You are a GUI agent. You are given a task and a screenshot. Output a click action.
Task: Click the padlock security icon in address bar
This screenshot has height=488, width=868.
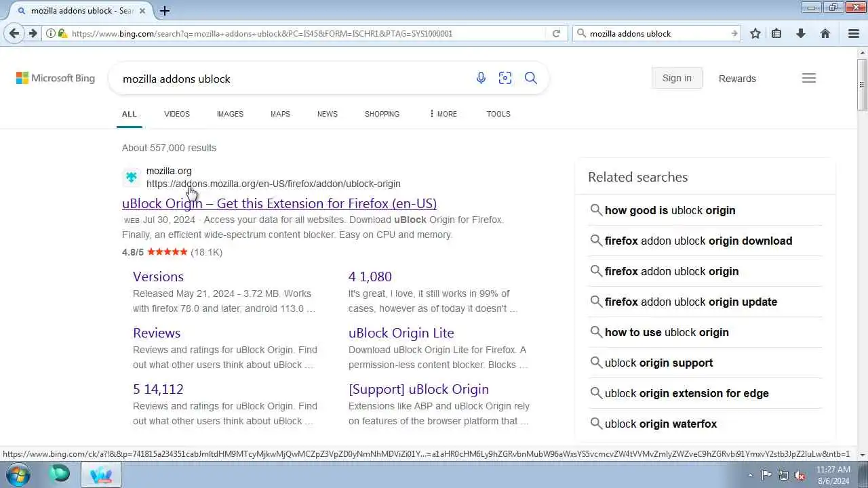[x=62, y=33]
